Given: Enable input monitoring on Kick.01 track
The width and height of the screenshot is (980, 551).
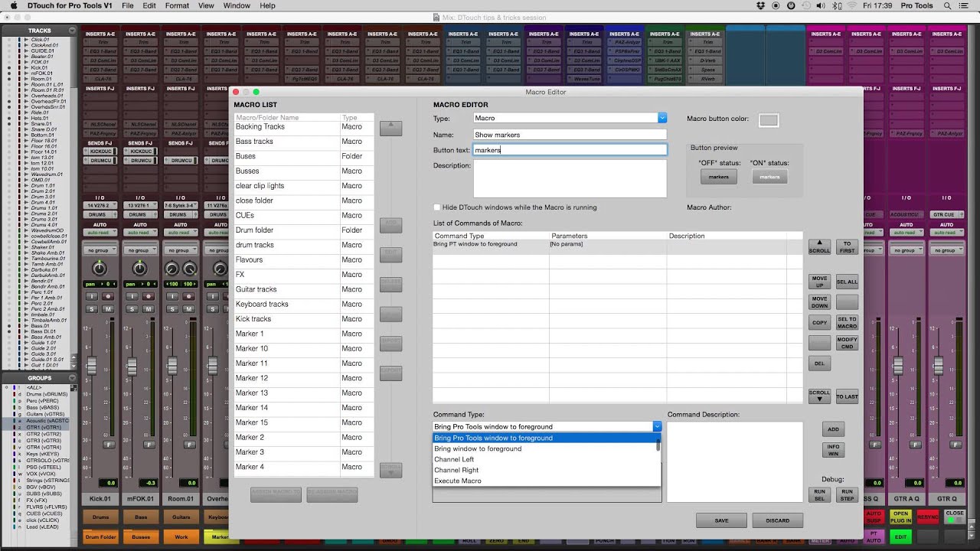Looking at the screenshot, I should [92, 296].
